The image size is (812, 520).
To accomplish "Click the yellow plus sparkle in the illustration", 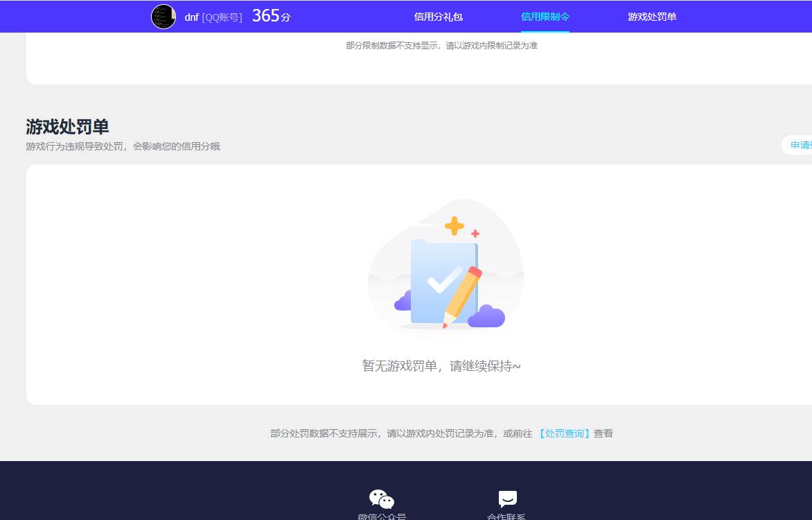I will coord(454,225).
